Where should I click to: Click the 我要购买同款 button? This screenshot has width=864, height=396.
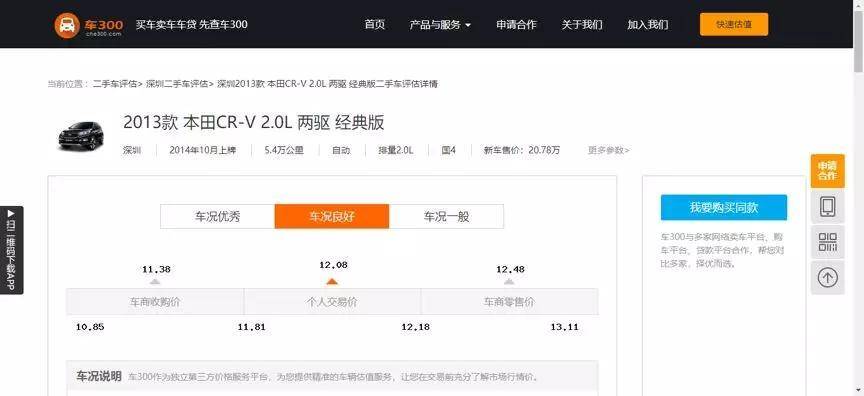724,208
